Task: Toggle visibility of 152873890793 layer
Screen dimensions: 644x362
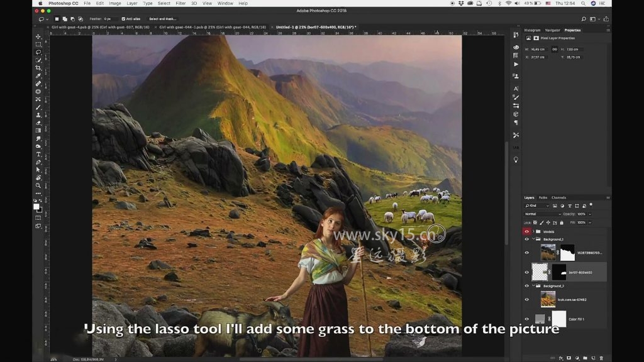Action: pyautogui.click(x=527, y=253)
